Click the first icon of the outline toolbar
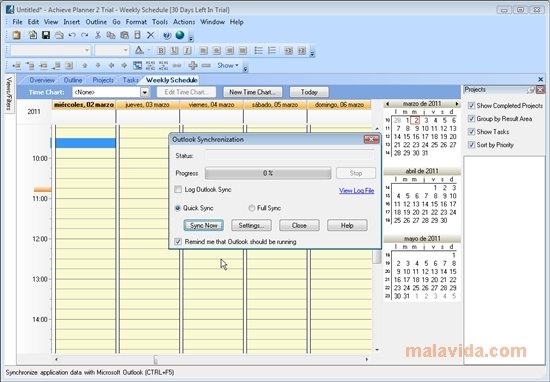Viewport: 550px width, 382px height. (16, 65)
